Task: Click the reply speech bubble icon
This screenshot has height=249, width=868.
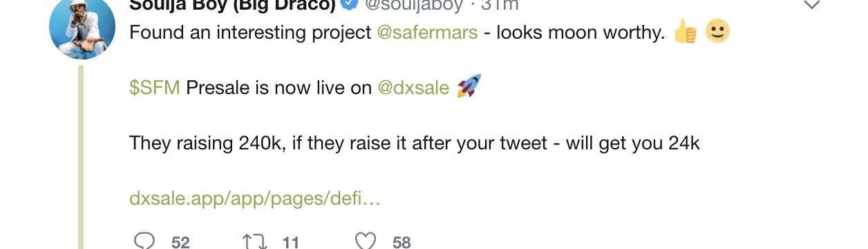Action: pos(144,241)
